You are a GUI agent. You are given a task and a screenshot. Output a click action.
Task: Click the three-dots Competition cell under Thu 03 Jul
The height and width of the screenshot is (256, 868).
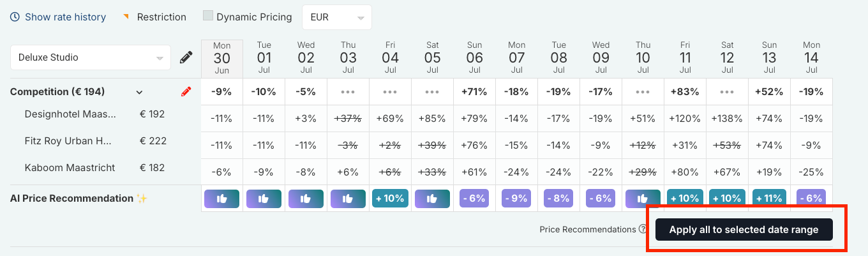348,92
